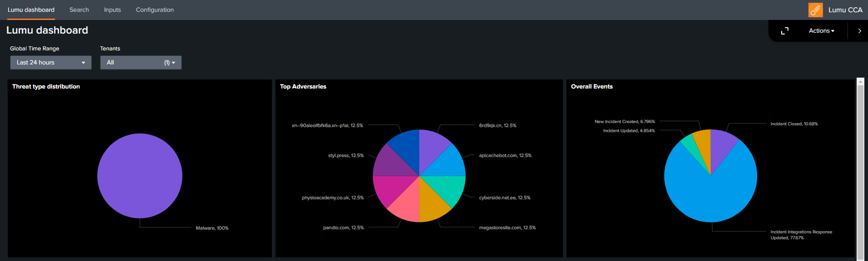Open the Tenants All dropdown
Screen dimensions: 868x261
pos(140,63)
